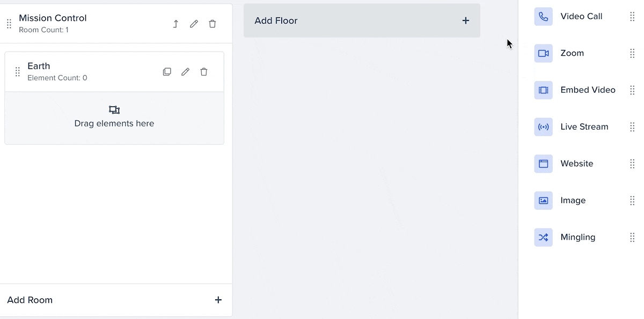The height and width of the screenshot is (319, 644).
Task: Select the Website element icon
Action: (x=543, y=164)
